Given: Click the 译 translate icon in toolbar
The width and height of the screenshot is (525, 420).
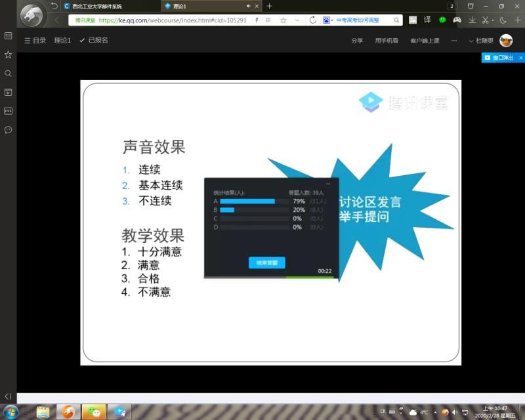Looking at the screenshot, I should 427,20.
